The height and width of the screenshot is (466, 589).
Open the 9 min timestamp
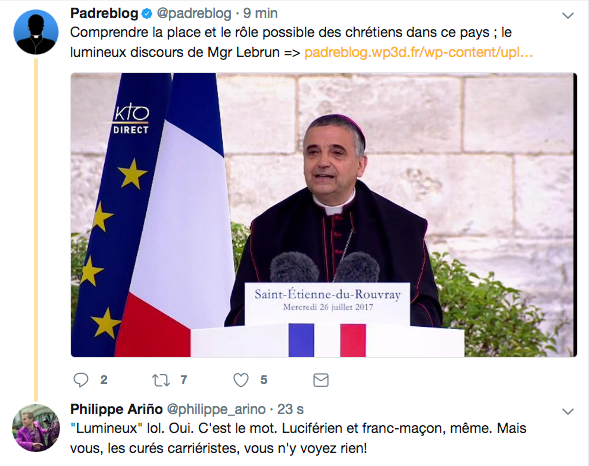pos(260,14)
